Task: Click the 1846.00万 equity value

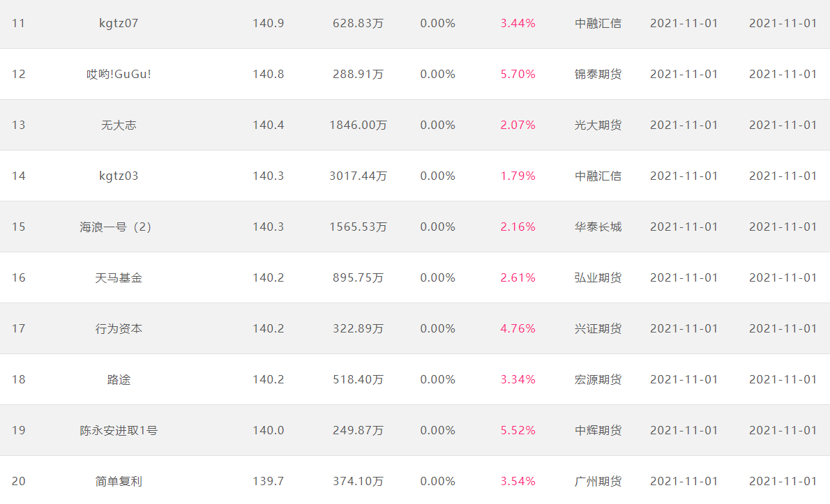Action: (358, 125)
